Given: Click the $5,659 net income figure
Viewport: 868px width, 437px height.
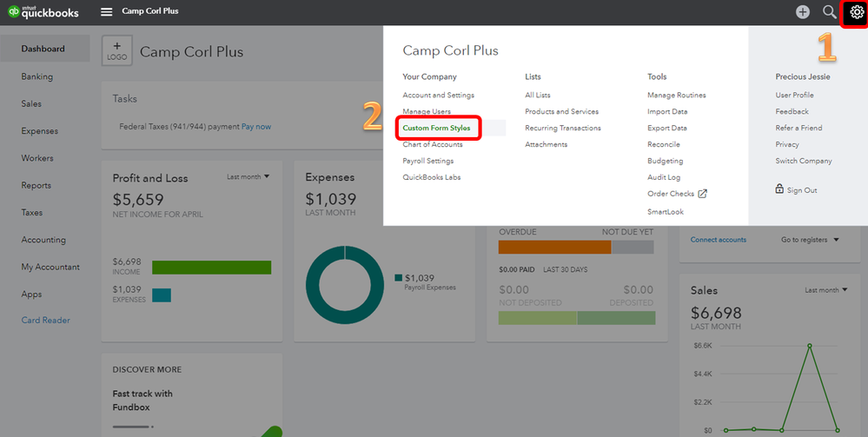Looking at the screenshot, I should [x=138, y=200].
